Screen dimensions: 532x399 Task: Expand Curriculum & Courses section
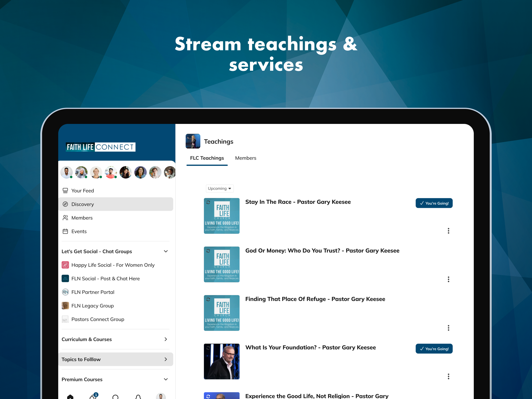click(x=166, y=339)
